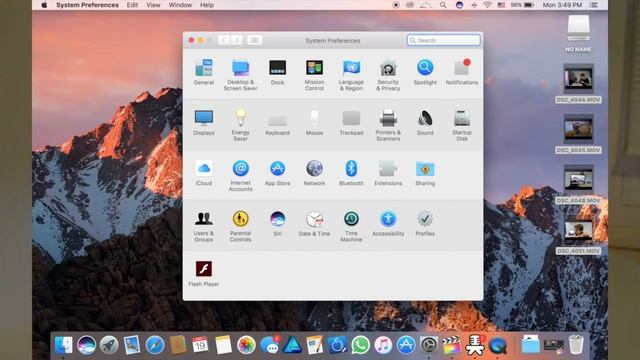Open Launchpad from the Dock
This screenshot has height=360, width=640.
coord(109,345)
